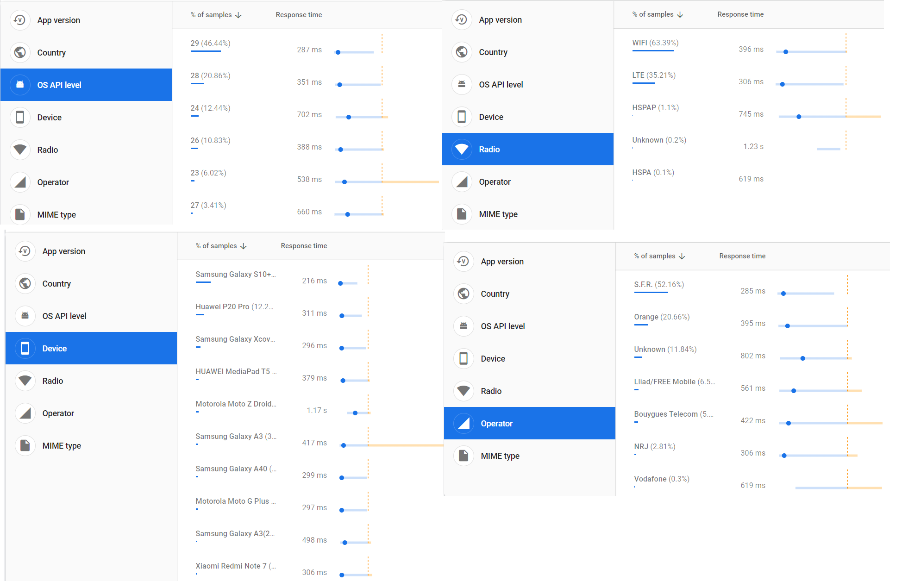Screen dimensions: 902x588
Task: Select Operator label in OS API level panel
Action: click(53, 182)
